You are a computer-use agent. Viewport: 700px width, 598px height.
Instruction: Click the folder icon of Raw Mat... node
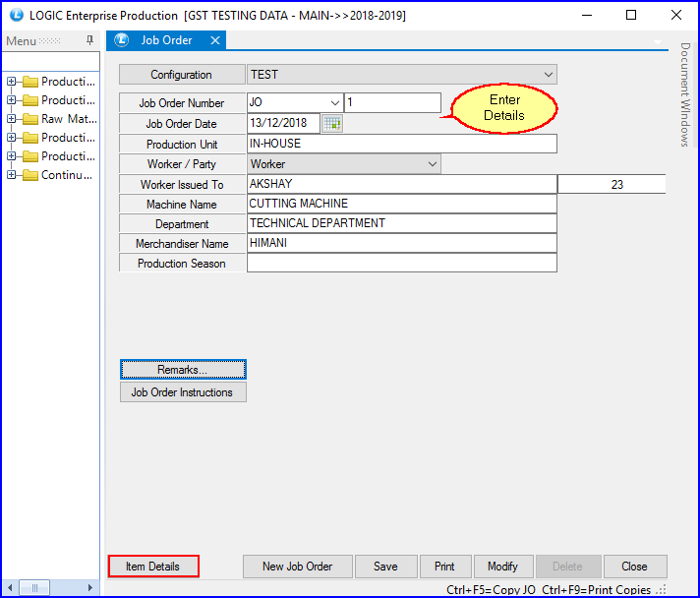(29, 119)
